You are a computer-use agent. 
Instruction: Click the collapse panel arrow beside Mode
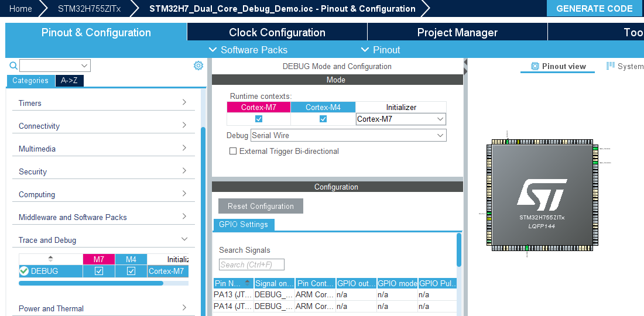coord(465,62)
